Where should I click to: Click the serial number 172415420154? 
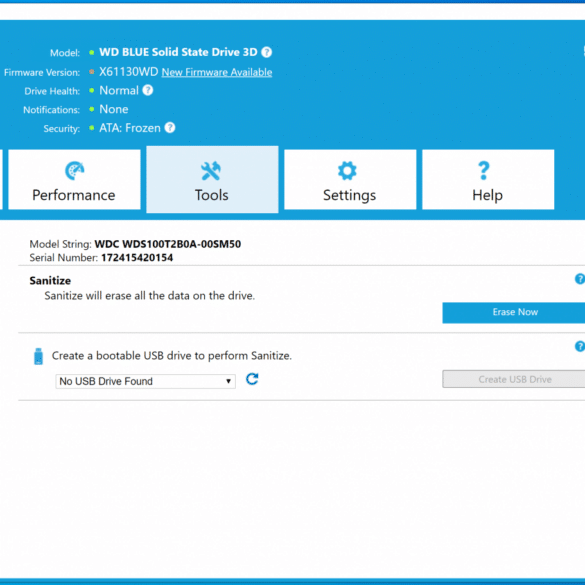click(x=137, y=258)
